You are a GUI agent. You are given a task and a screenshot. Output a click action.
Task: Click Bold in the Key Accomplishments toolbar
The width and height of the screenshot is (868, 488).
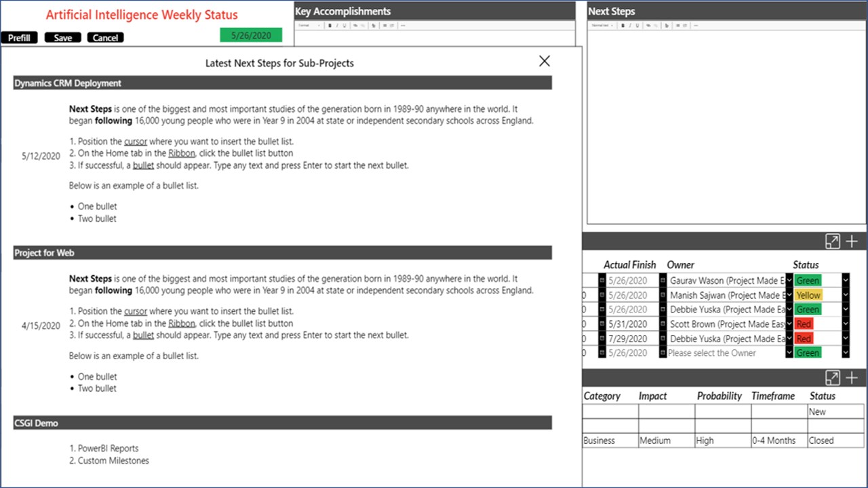point(330,26)
